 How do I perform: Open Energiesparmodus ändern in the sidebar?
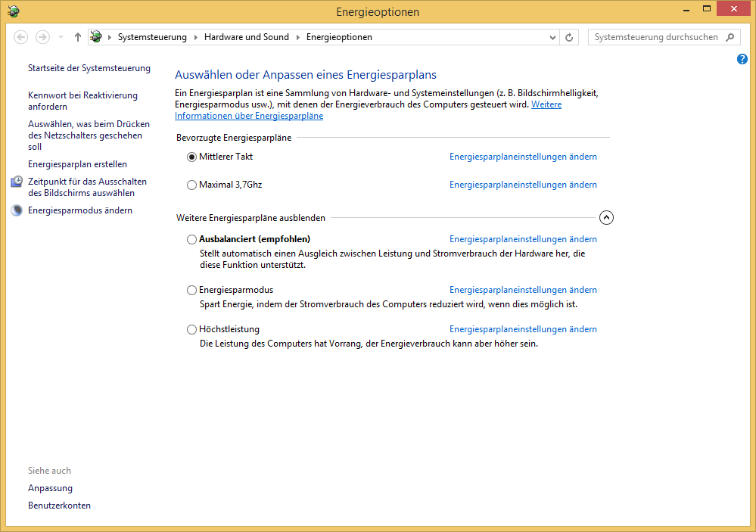tap(80, 210)
